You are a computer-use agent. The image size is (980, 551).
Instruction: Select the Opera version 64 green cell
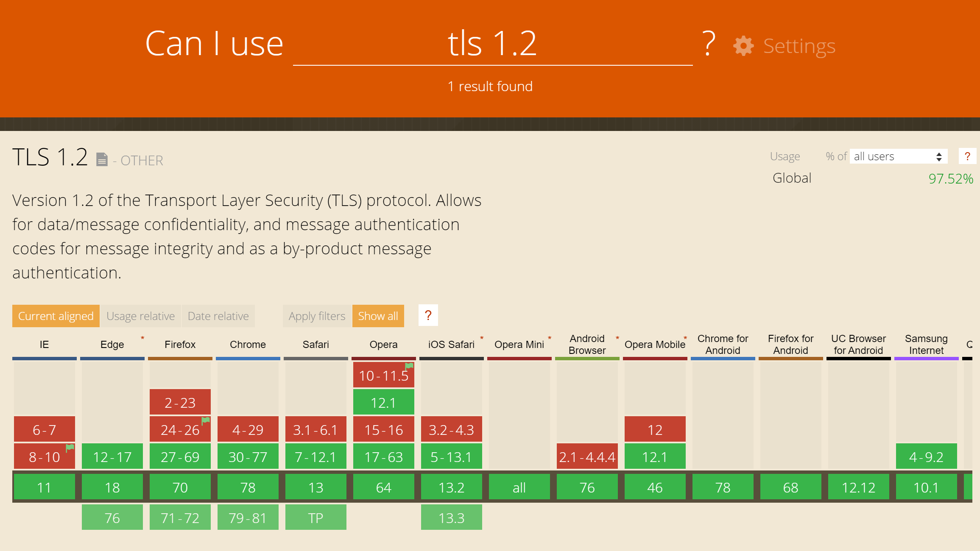pyautogui.click(x=383, y=487)
